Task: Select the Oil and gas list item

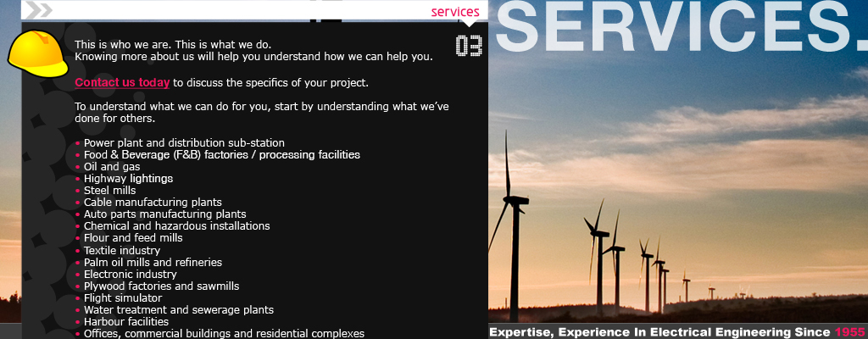Action: point(112,167)
